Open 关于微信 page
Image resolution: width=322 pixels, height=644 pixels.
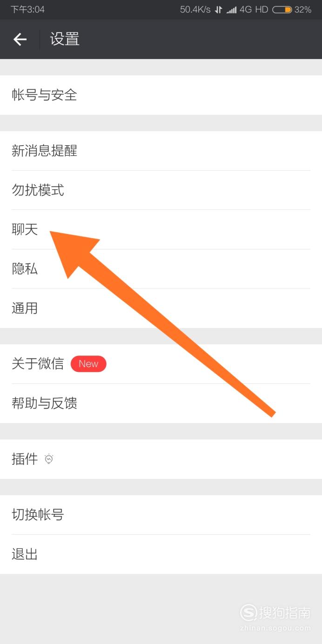[x=161, y=364]
